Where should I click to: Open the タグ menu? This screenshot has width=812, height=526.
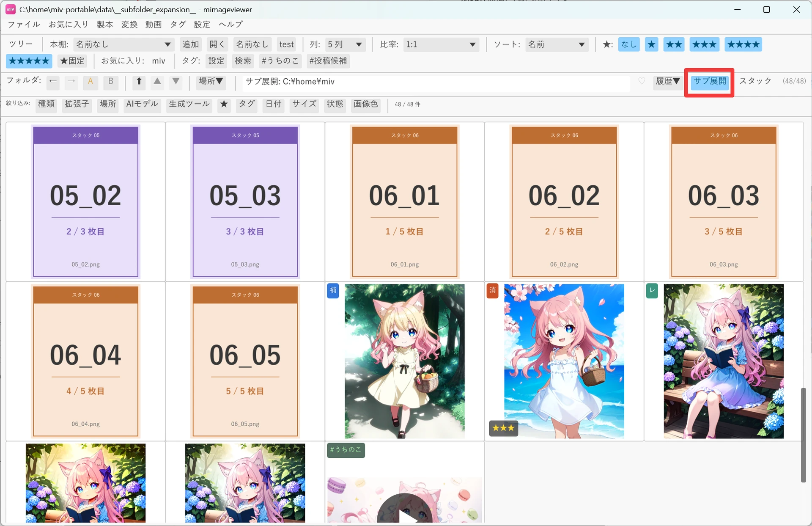coord(178,25)
